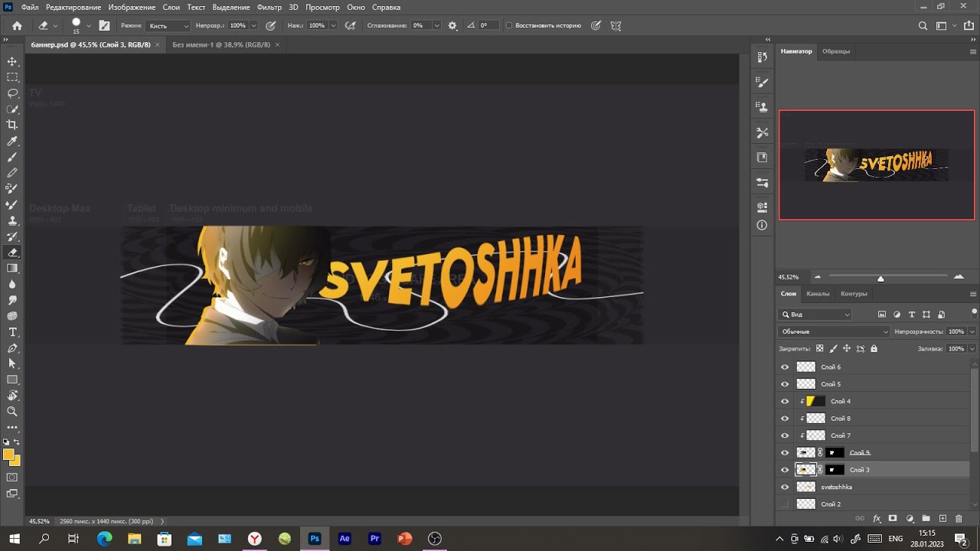Select the Zoom tool
980x551 pixels.
tap(12, 412)
